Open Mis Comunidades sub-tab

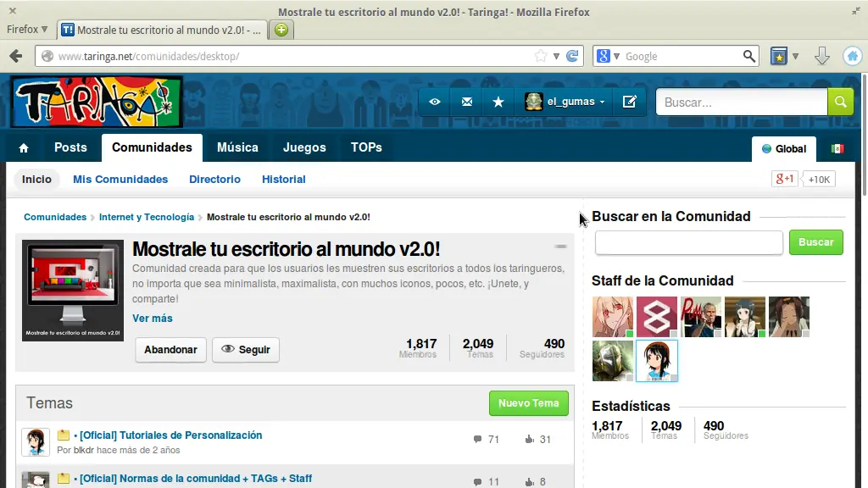[x=120, y=180]
